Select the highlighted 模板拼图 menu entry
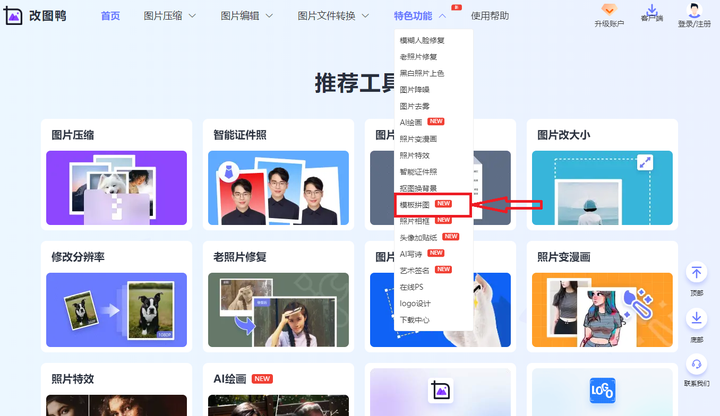This screenshot has width=720, height=416. [433, 205]
